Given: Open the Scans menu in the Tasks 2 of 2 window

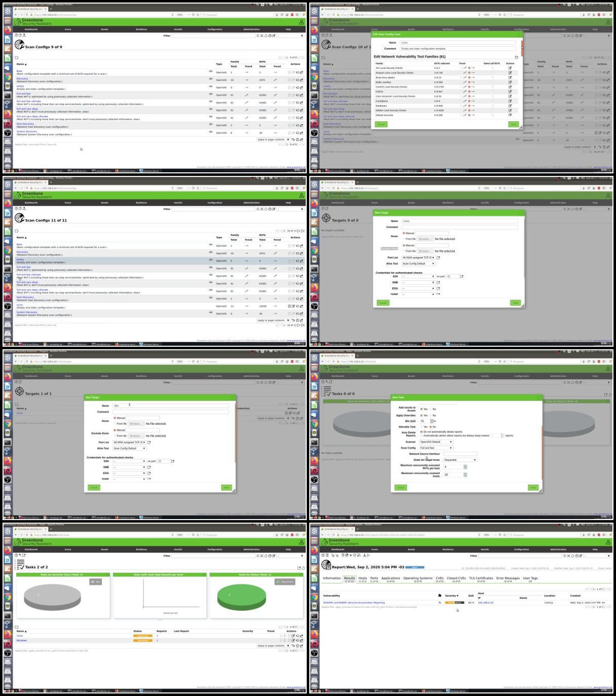Looking at the screenshot, I should coord(68,549).
